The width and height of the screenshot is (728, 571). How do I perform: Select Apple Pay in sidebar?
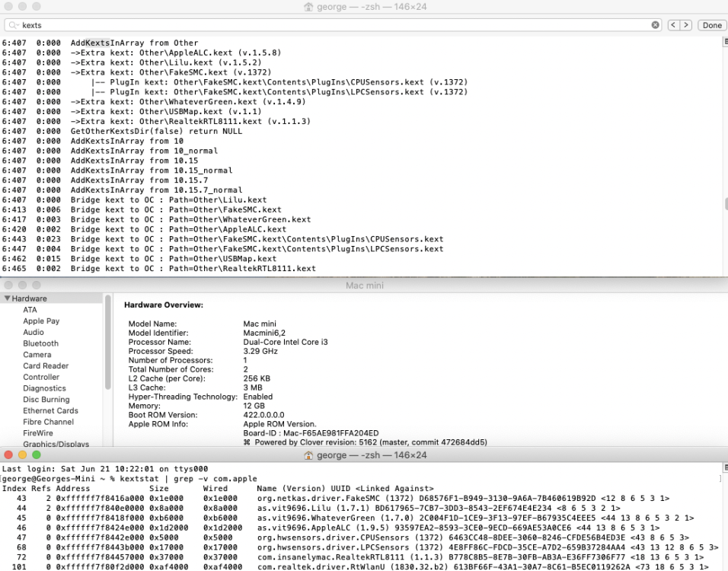click(x=41, y=321)
